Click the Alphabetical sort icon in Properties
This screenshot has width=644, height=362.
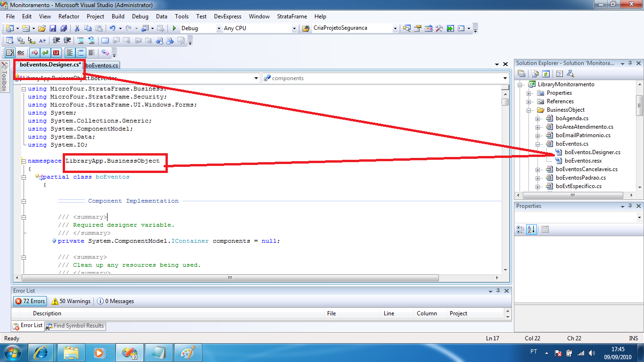tap(531, 230)
